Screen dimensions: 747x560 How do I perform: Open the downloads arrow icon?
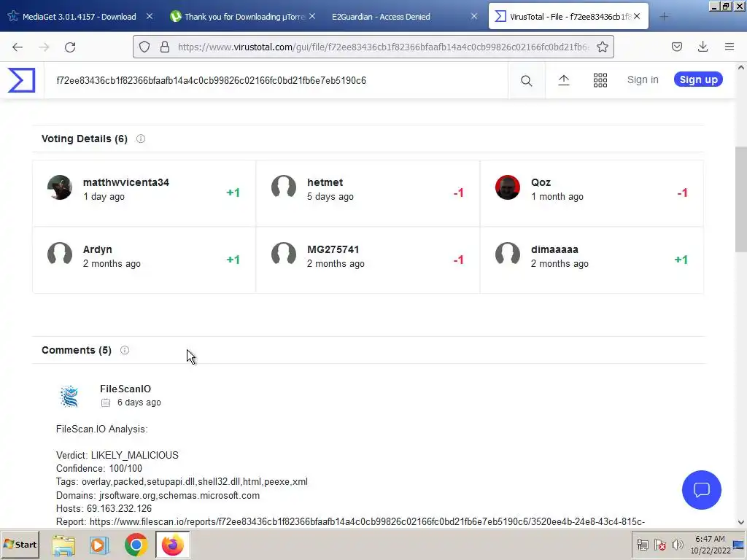pyautogui.click(x=703, y=47)
